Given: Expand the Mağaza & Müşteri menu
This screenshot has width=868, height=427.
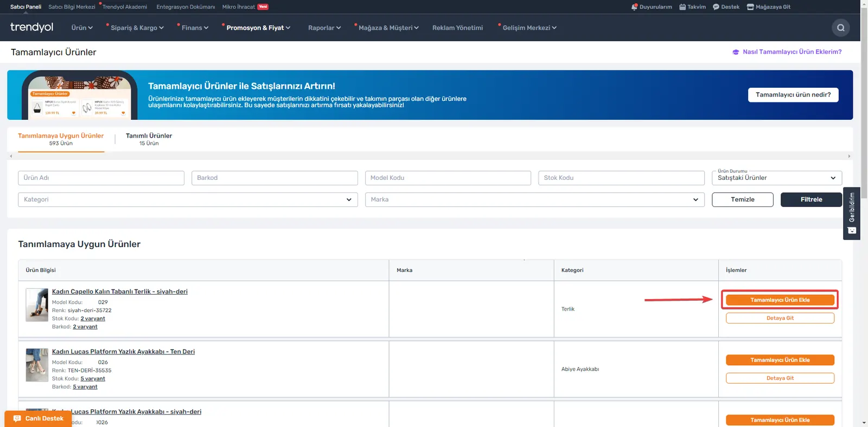Looking at the screenshot, I should 388,28.
